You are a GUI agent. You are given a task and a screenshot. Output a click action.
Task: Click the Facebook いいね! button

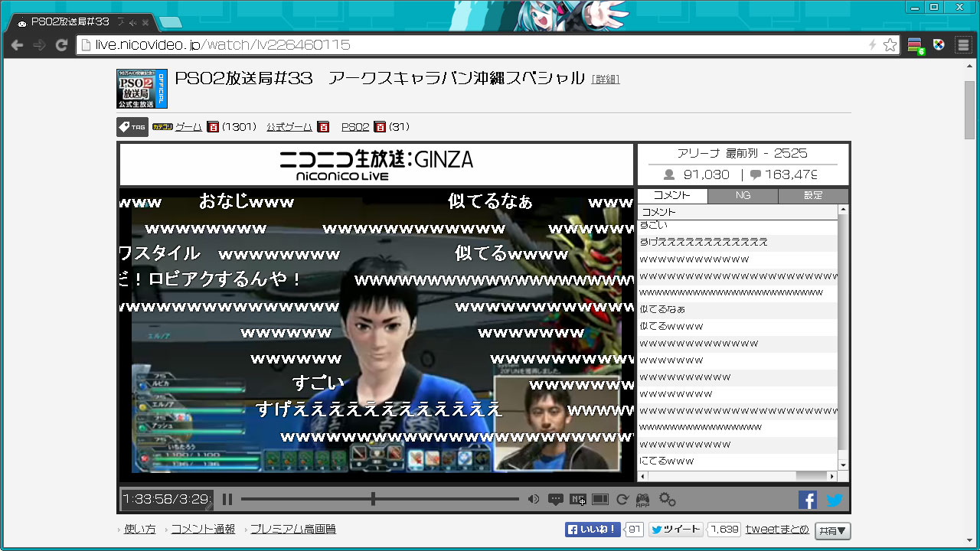(x=593, y=530)
